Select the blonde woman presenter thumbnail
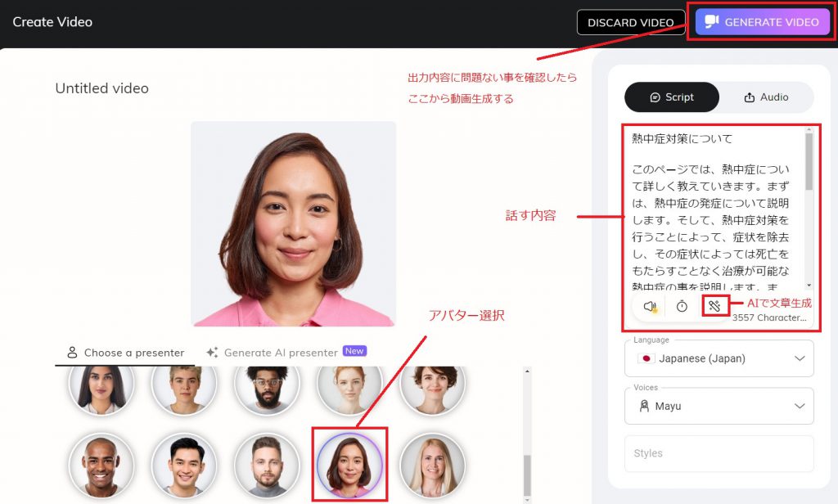The width and height of the screenshot is (838, 504). tap(432, 465)
